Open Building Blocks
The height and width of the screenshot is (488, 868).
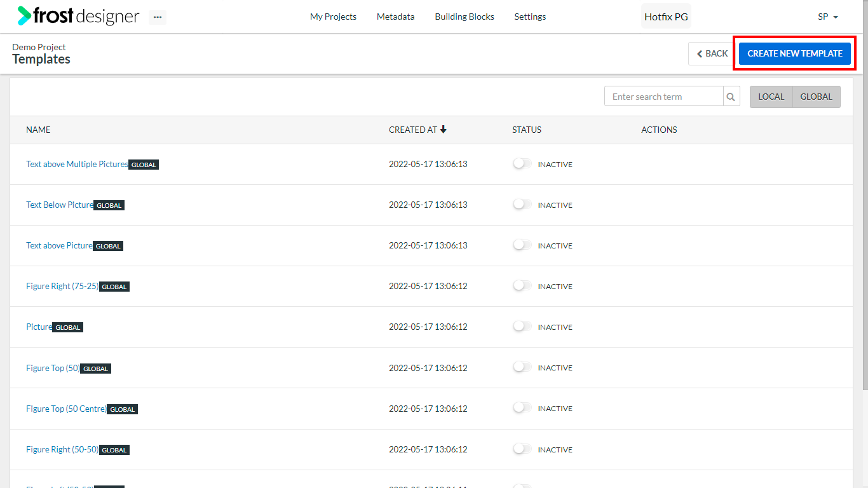[x=465, y=17]
